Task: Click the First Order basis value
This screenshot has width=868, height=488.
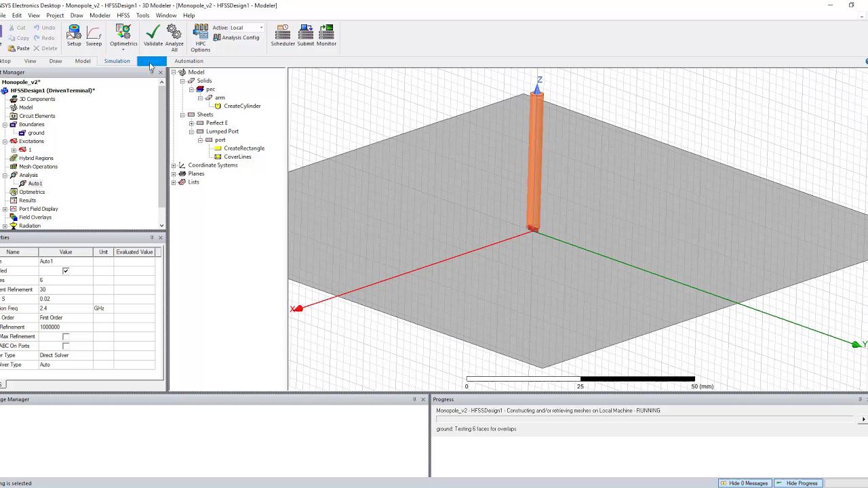Action: (66, 318)
